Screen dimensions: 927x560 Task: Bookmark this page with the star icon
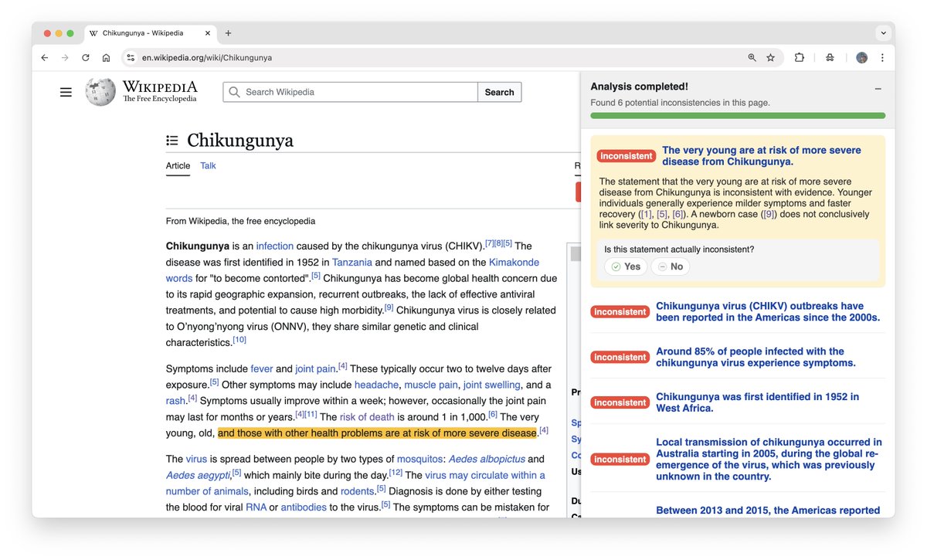[770, 58]
